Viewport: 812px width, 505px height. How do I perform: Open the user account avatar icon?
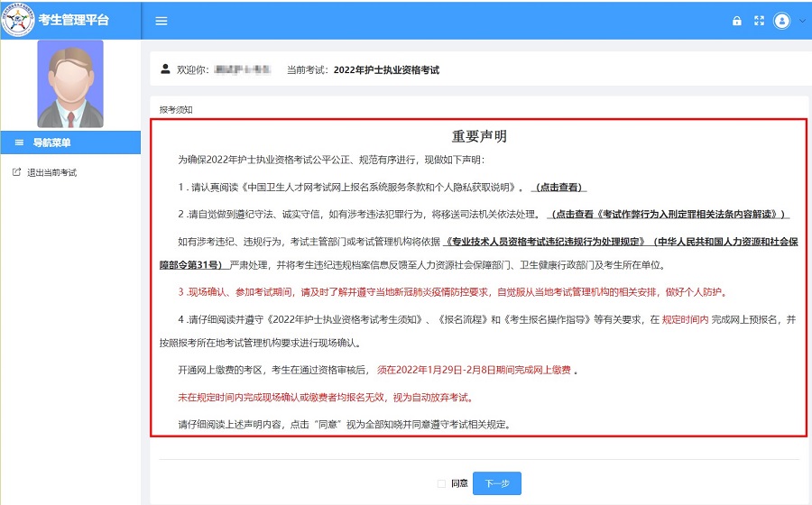782,21
